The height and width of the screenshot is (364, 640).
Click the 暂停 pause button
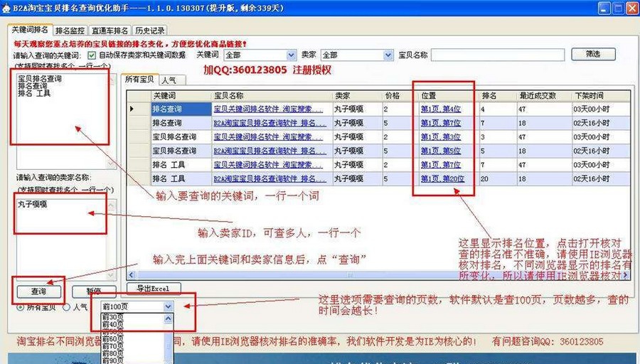pyautogui.click(x=94, y=291)
